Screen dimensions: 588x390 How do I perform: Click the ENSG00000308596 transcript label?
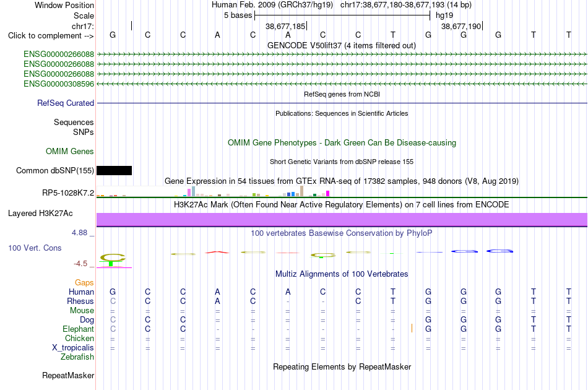pyautogui.click(x=59, y=84)
